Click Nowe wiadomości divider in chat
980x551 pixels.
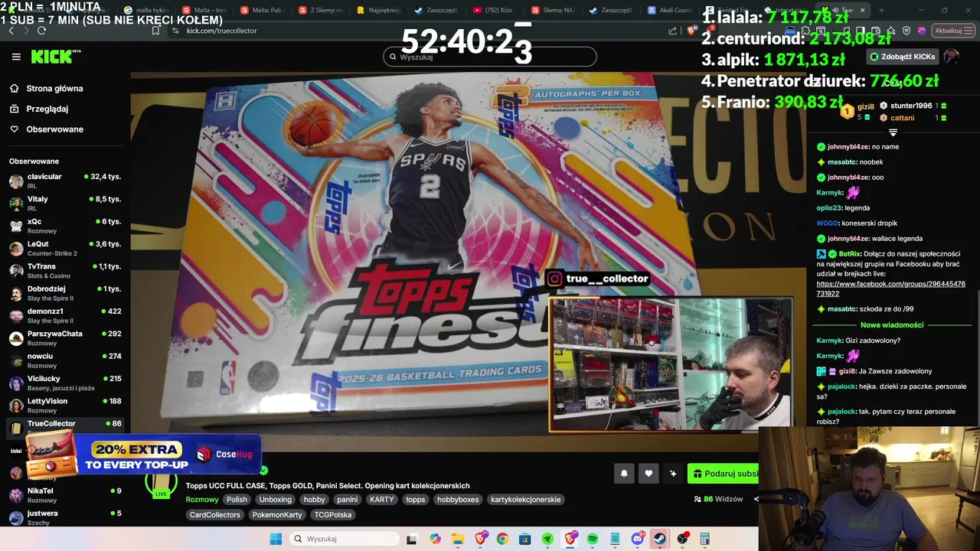click(892, 325)
